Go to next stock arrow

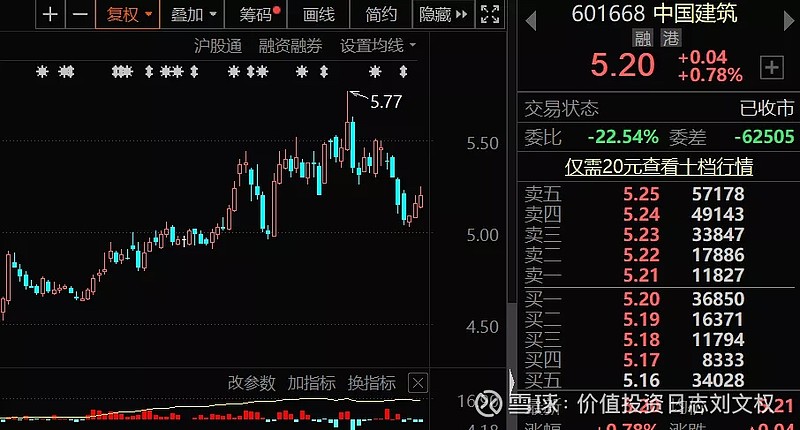point(788,20)
